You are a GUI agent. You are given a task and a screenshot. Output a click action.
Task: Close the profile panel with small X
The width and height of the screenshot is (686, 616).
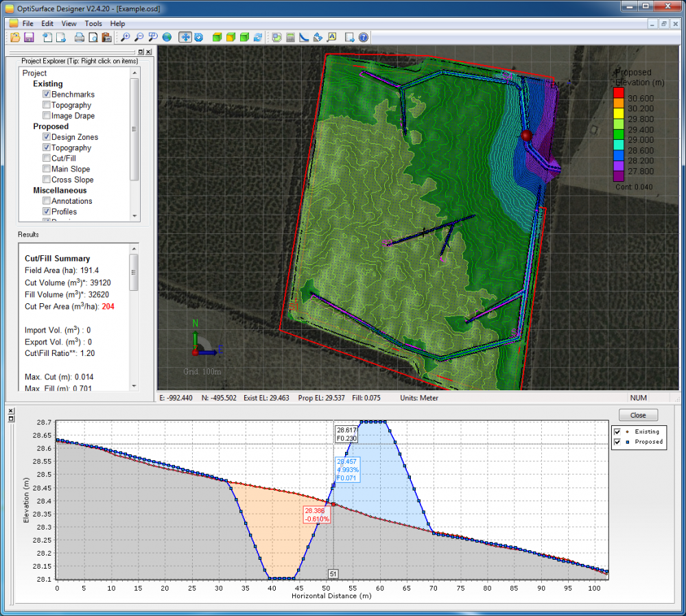click(x=11, y=411)
